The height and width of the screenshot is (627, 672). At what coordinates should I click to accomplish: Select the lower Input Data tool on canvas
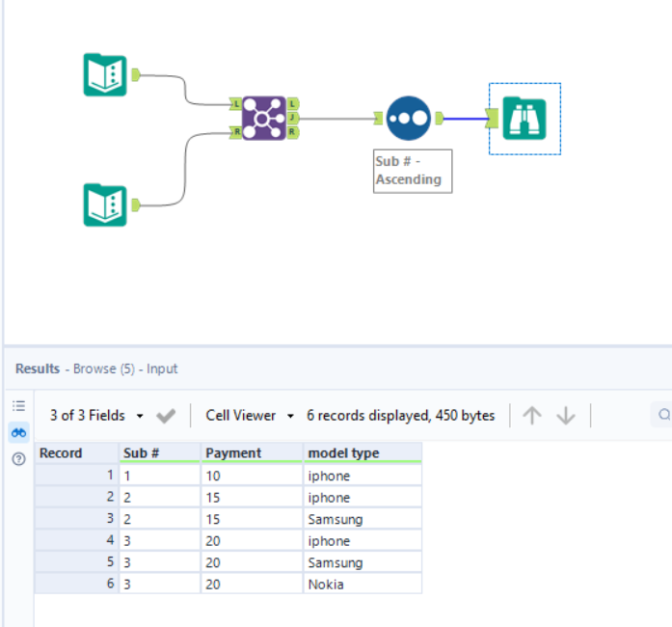click(x=105, y=205)
